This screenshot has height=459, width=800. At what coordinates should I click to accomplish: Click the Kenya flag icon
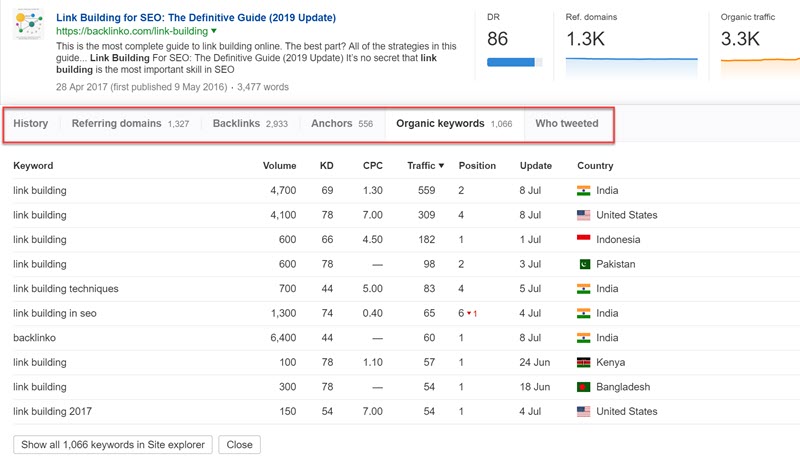[584, 363]
